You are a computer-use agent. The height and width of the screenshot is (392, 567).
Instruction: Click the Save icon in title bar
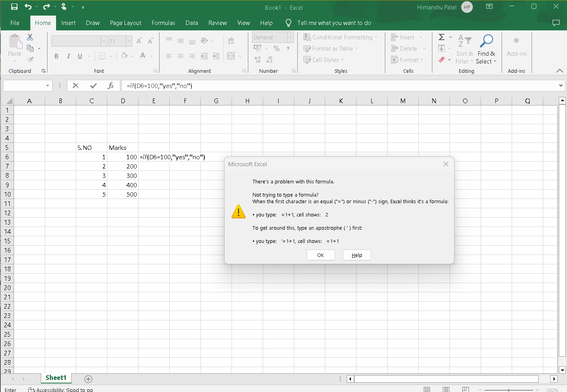click(x=14, y=7)
